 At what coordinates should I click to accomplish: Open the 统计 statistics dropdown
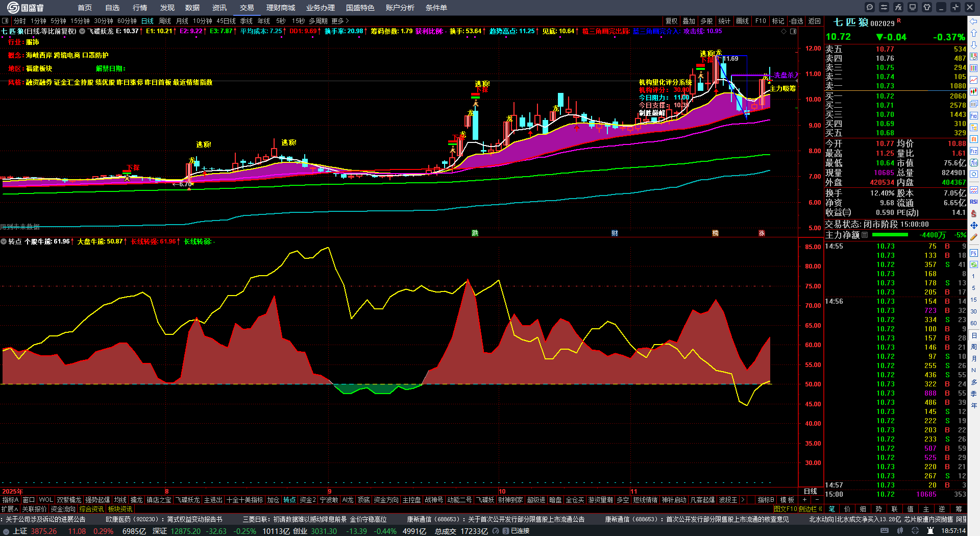(724, 21)
